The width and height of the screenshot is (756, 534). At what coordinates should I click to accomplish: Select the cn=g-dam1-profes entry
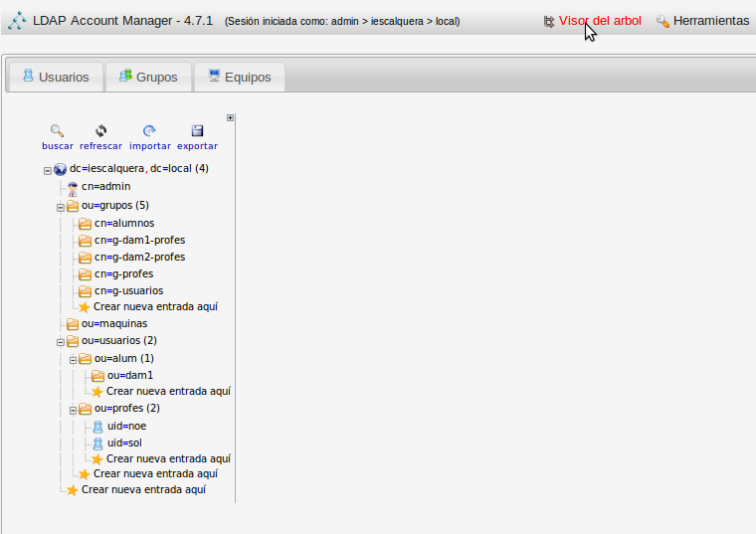(140, 240)
